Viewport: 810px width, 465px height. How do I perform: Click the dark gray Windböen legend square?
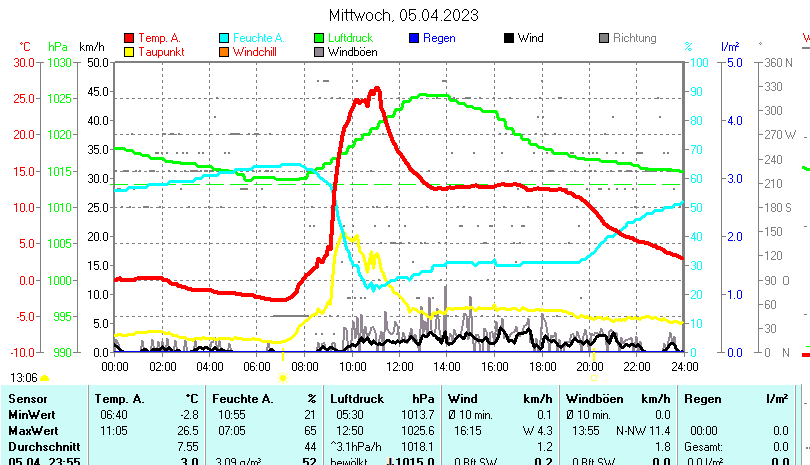click(319, 52)
